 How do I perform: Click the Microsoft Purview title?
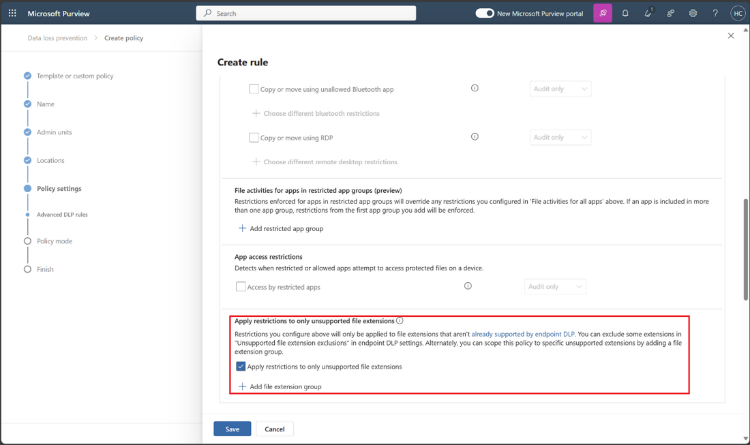(58, 13)
